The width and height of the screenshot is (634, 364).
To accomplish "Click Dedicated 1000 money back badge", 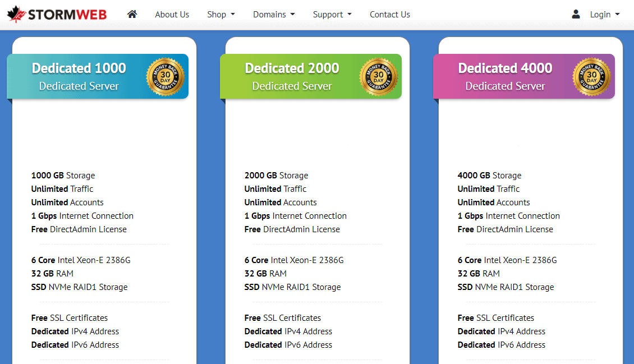I will click(x=166, y=77).
